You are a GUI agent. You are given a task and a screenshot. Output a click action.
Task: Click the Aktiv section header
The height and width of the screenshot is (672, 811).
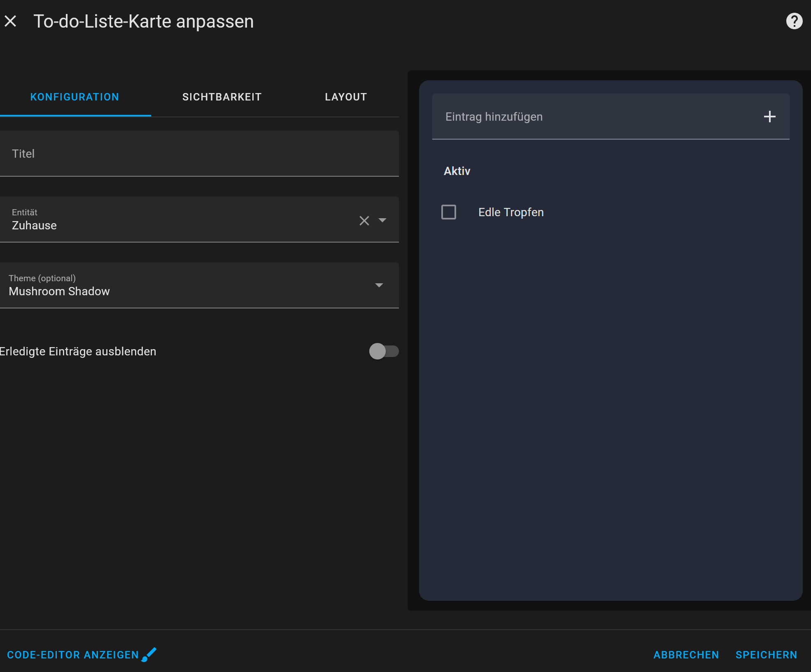pos(457,171)
